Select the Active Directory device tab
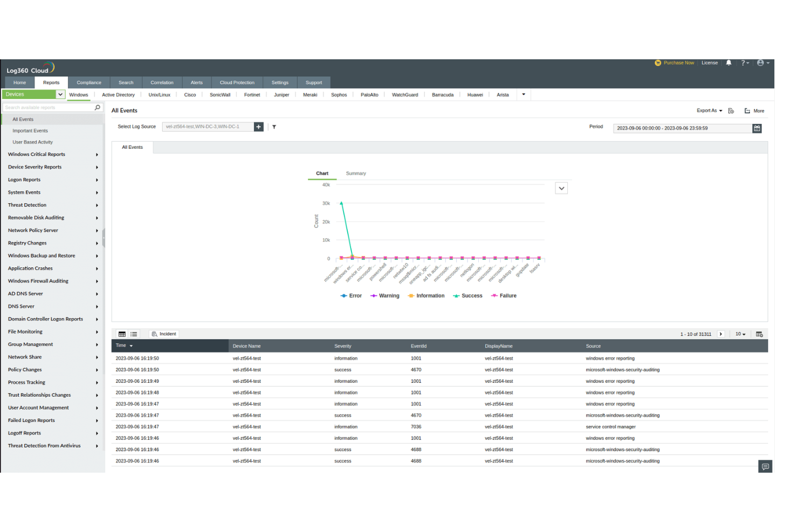Screen dimensions: 798x532 tap(118, 95)
